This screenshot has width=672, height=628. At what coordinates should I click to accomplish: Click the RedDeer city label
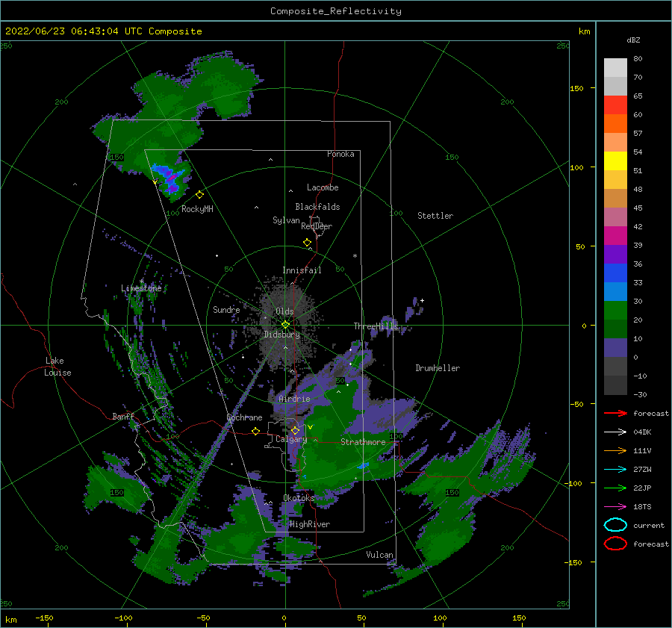click(317, 226)
